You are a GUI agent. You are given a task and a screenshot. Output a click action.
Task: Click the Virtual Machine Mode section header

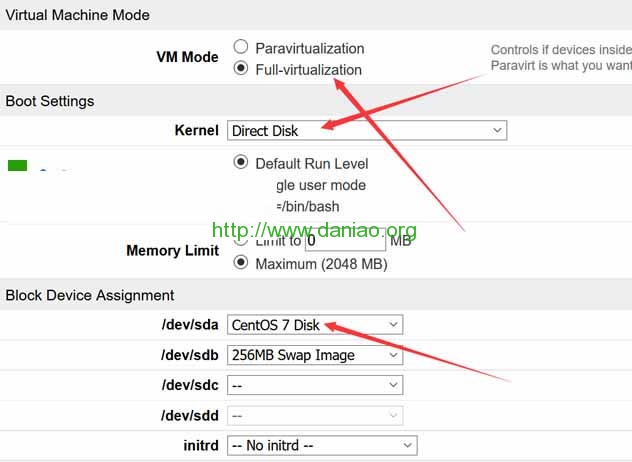pyautogui.click(x=78, y=15)
